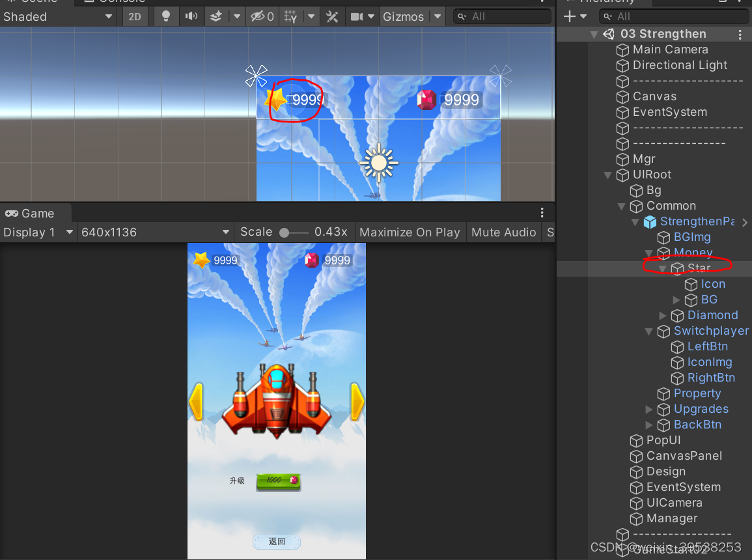Click the yellow right arrow in game

(357, 402)
